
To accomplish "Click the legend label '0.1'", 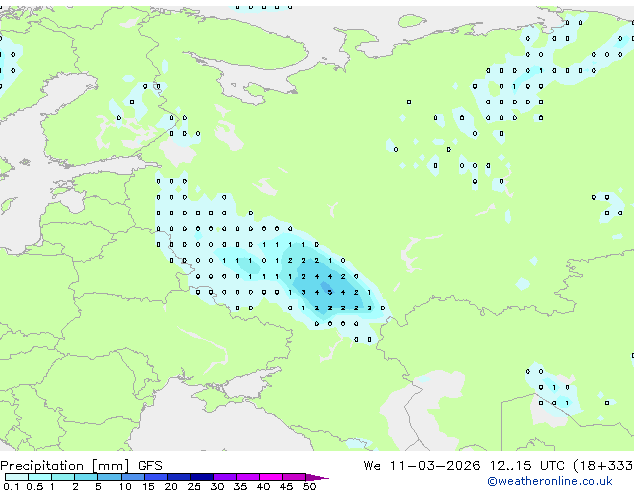I will pos(11,486).
